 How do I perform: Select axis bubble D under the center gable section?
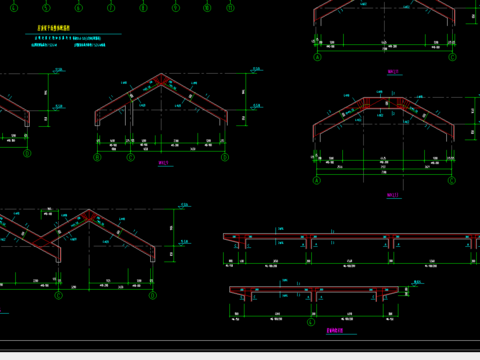point(225,157)
